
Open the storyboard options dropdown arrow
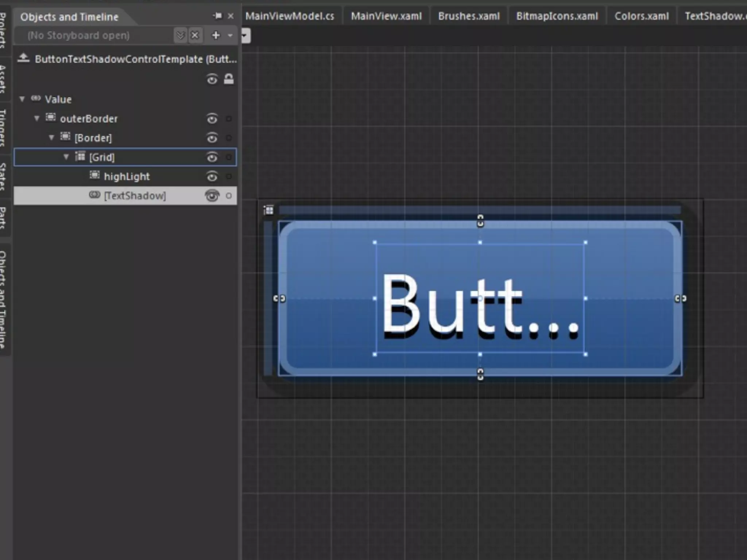230,35
